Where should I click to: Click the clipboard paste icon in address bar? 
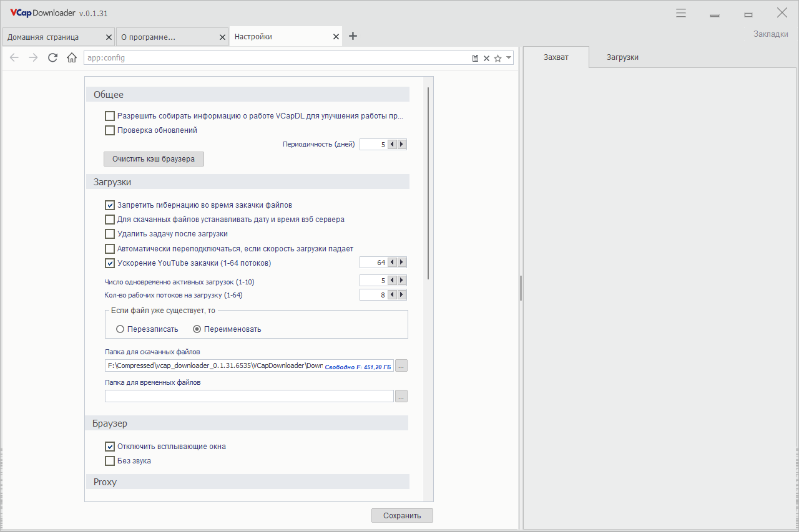coord(475,58)
